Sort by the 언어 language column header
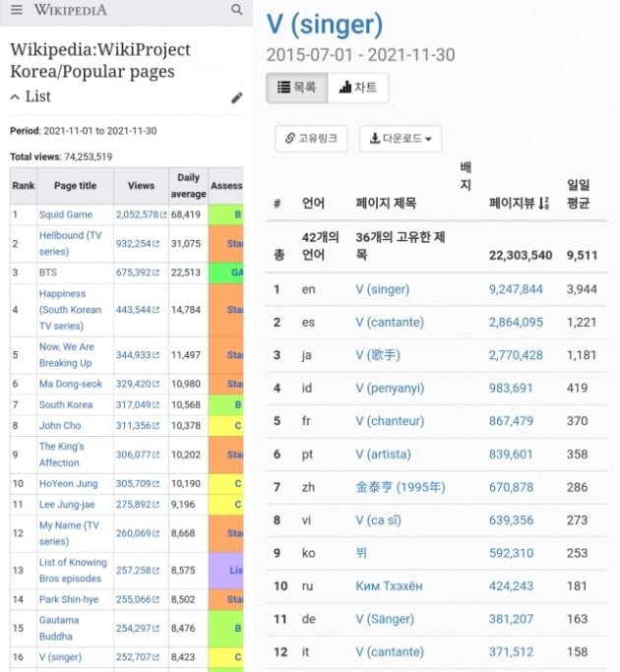The image size is (620, 672). [313, 203]
